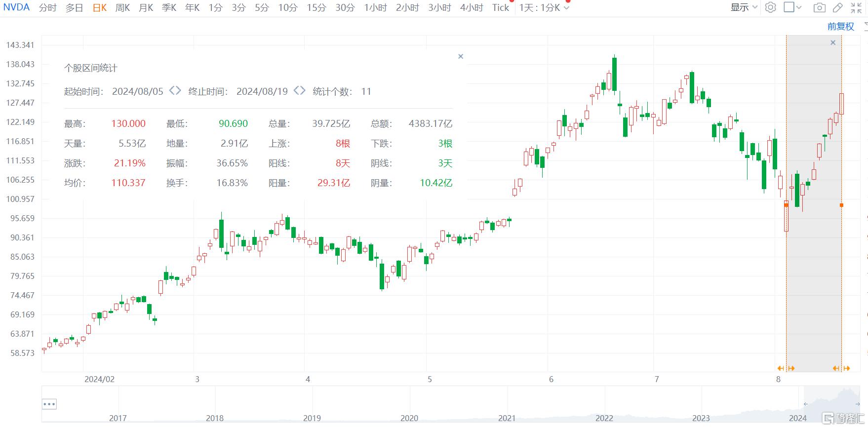Screen dimensions: 868x428
Task: Choose the 1分 one-minute interval
Action: coord(215,7)
